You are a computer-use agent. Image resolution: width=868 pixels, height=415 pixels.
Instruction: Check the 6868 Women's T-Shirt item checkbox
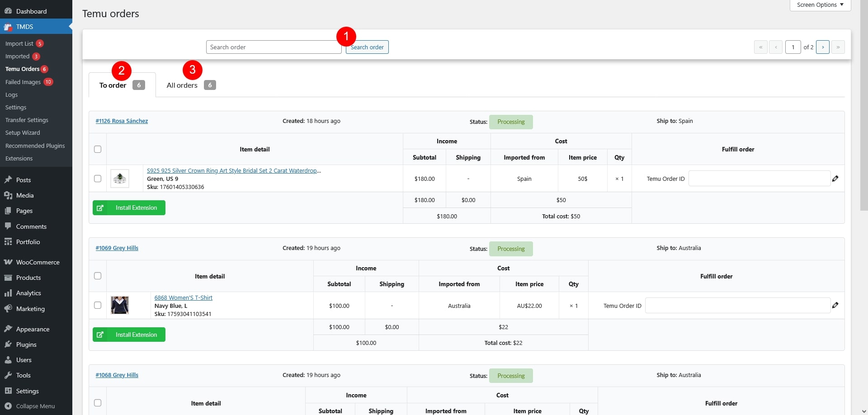pos(98,305)
